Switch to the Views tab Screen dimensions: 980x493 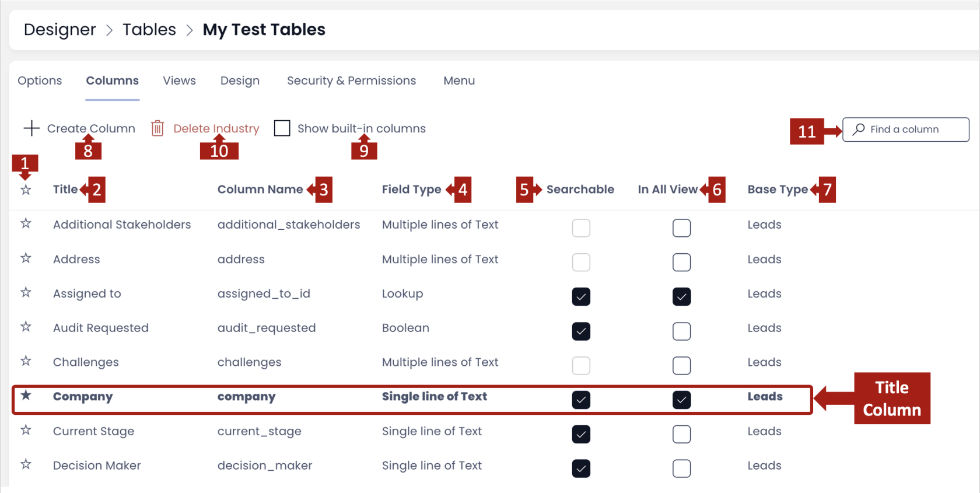(x=179, y=81)
